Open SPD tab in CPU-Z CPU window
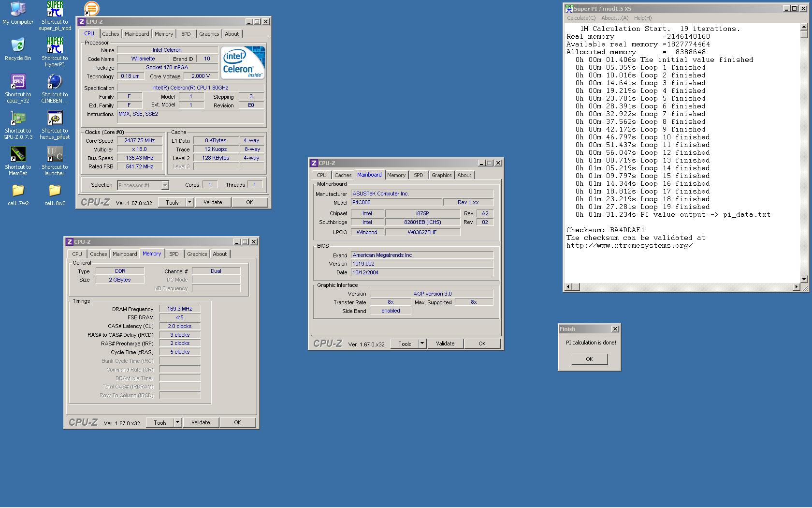This screenshot has width=812, height=508. coord(186,34)
